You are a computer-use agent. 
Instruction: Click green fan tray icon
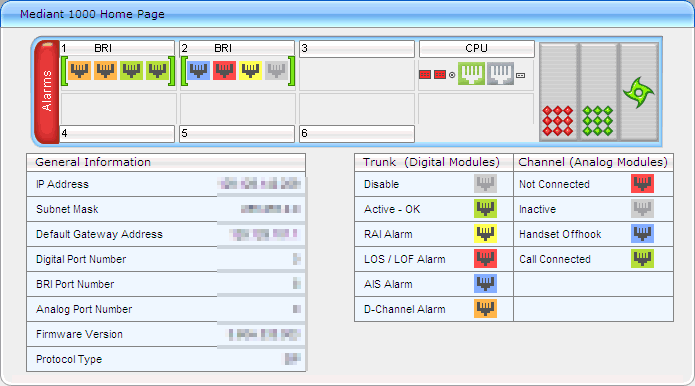(x=638, y=92)
